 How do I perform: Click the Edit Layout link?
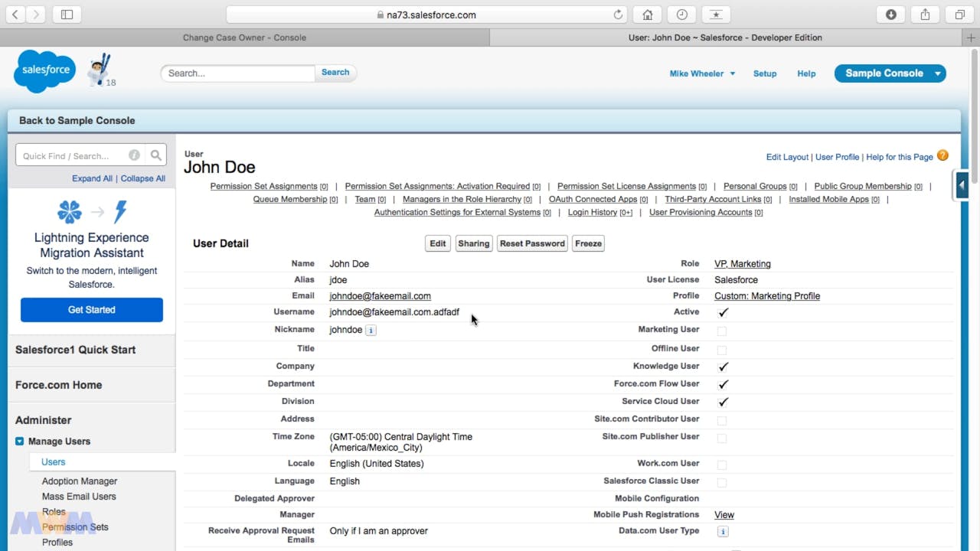pyautogui.click(x=787, y=157)
